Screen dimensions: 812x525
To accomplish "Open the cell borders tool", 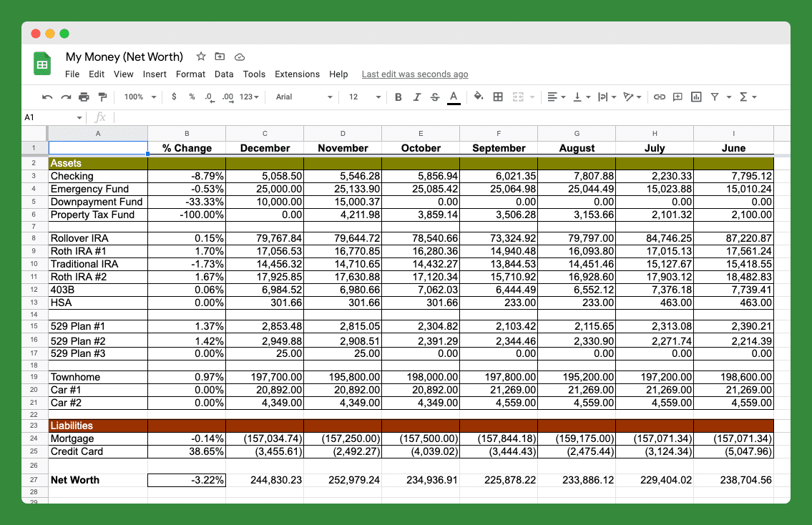I will (x=498, y=97).
